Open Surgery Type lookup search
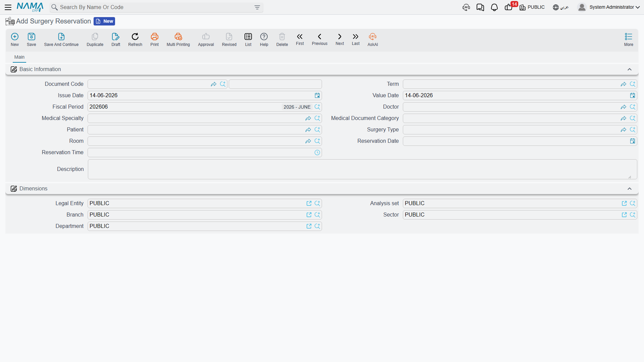Image resolution: width=644 pixels, height=362 pixels. [633, 130]
